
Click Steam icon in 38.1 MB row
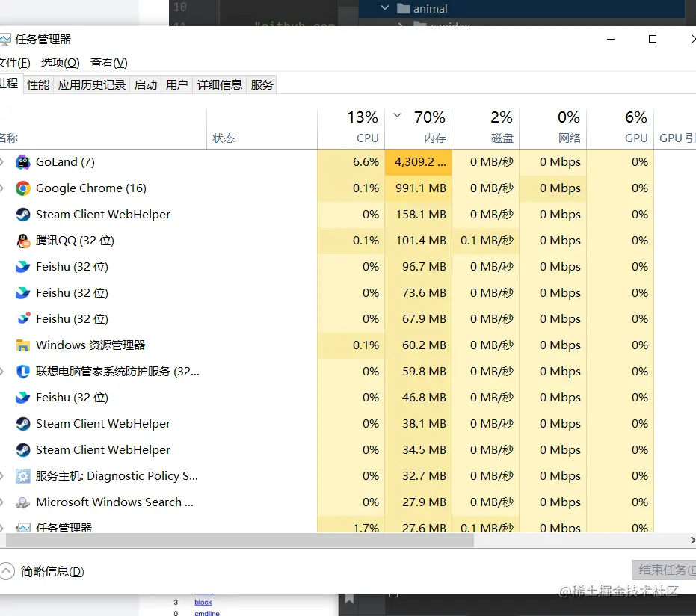pyautogui.click(x=22, y=424)
